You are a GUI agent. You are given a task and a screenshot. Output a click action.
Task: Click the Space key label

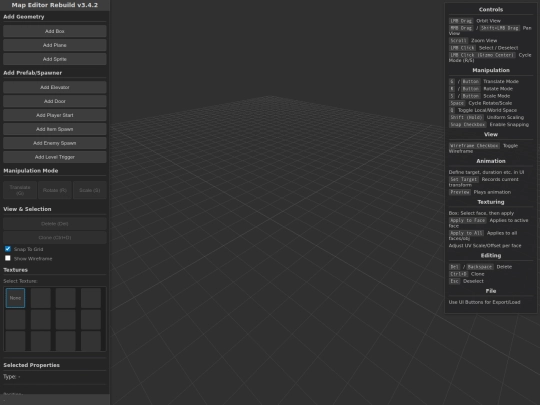[x=457, y=103]
